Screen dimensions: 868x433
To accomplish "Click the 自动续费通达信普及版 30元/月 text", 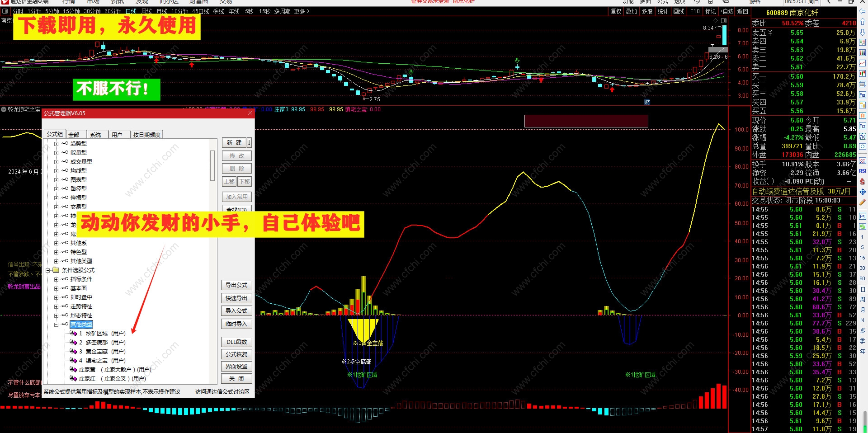I will tap(801, 192).
